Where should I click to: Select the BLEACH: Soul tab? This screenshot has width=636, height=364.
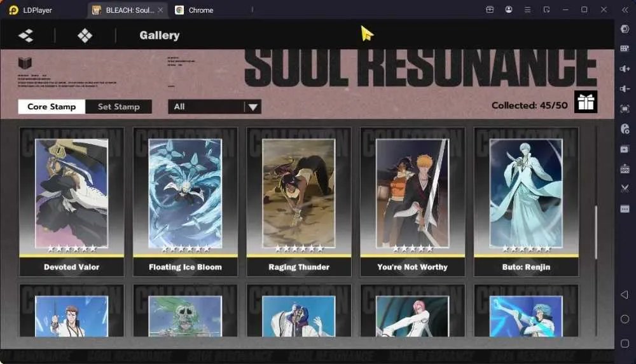pyautogui.click(x=126, y=10)
